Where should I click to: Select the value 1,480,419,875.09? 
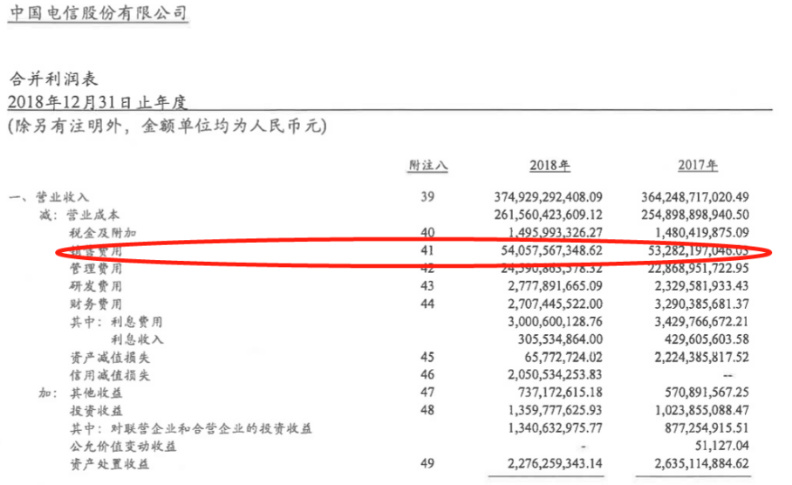point(702,232)
